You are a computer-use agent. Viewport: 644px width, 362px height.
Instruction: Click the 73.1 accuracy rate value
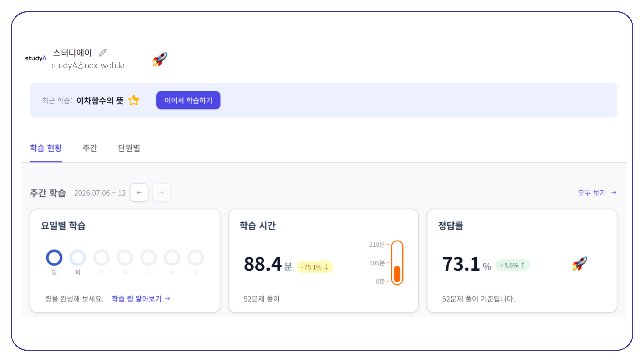461,264
